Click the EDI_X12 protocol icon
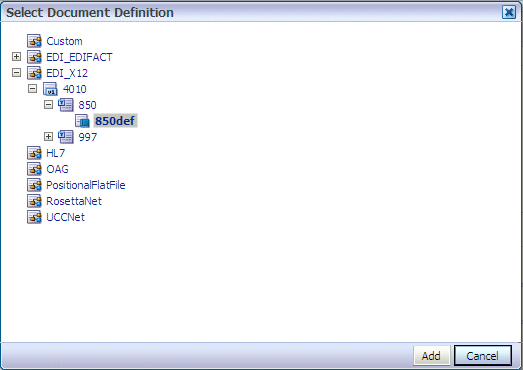This screenshot has height=370, width=523. click(x=34, y=73)
